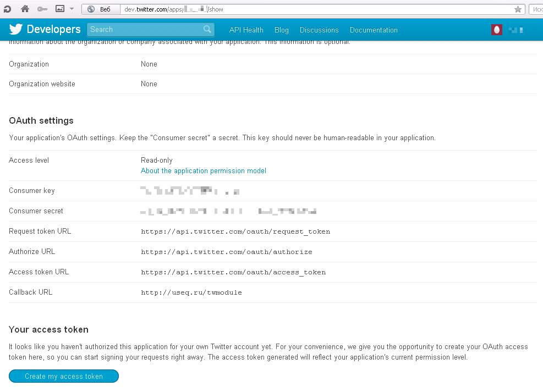Select the oauth/authorize URL text
The image size is (543, 392).
(227, 252)
